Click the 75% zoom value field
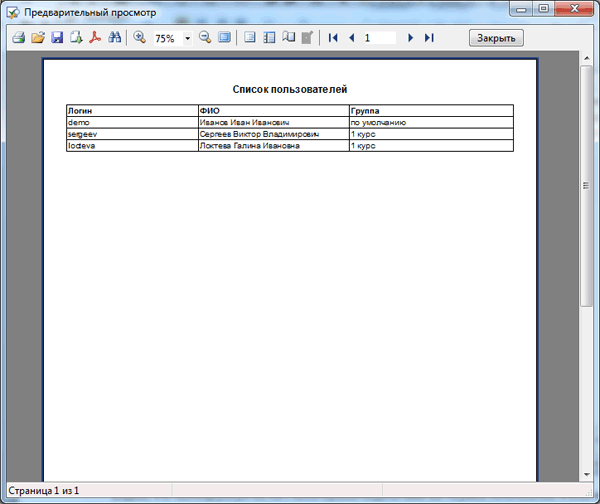Viewport: 600px width, 504px height. [168, 38]
